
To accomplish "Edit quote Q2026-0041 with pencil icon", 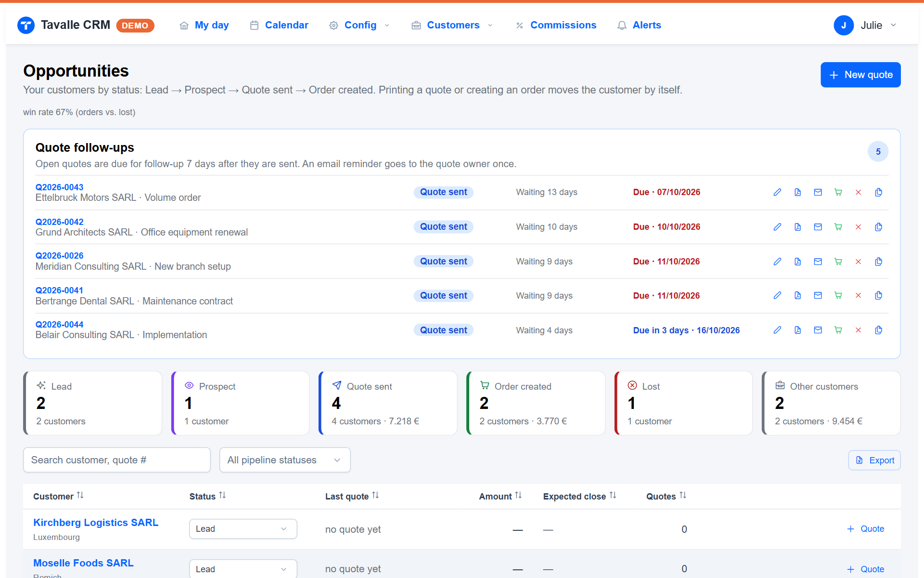I will [x=777, y=295].
